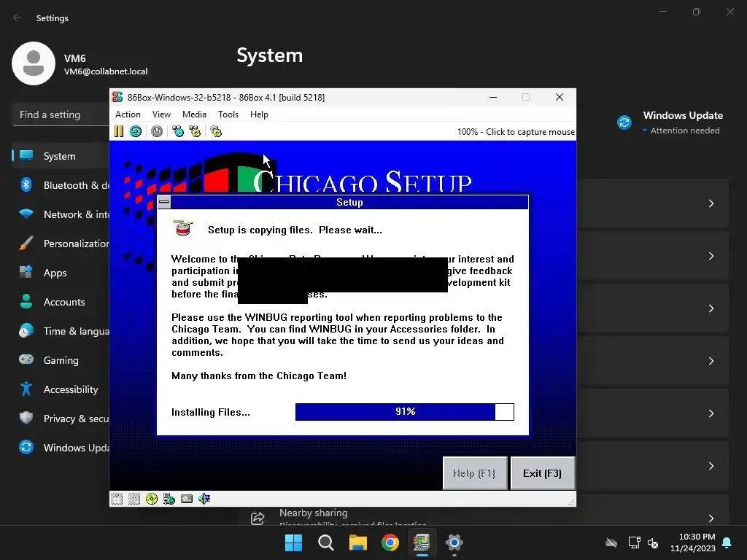Expand the Nearby sharing row chevron
Viewport: 747px width, 560px height.
(711, 518)
